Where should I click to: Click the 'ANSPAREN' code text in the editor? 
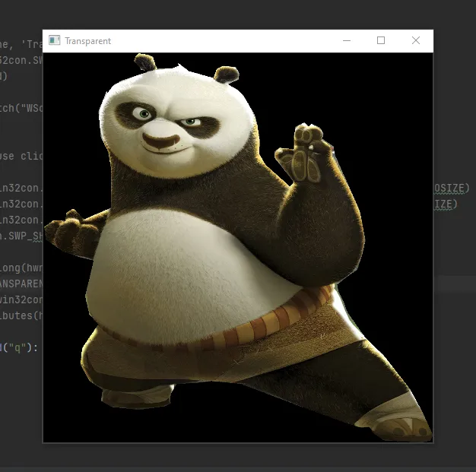click(x=21, y=284)
